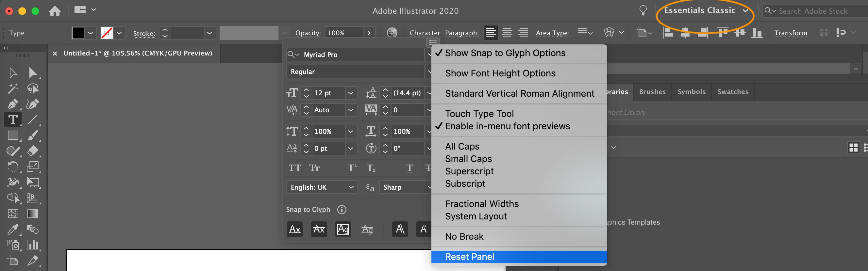Select the Pen tool
Screen dimensions: 868x271
click(13, 104)
